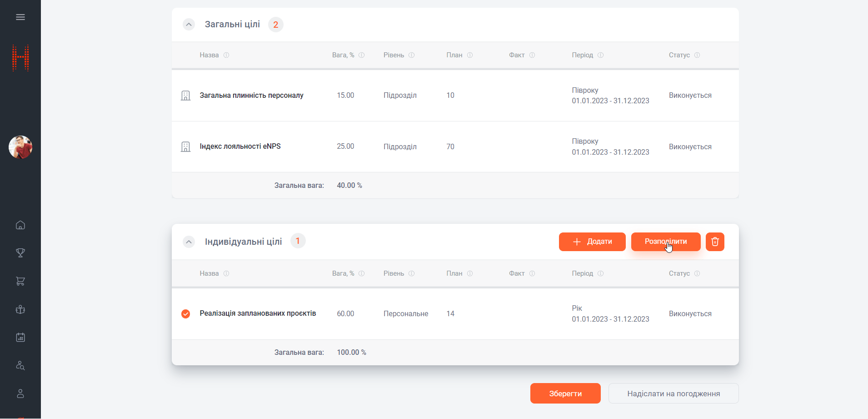Click the info icon next to Статус in Загальні цілі

pyautogui.click(x=697, y=55)
